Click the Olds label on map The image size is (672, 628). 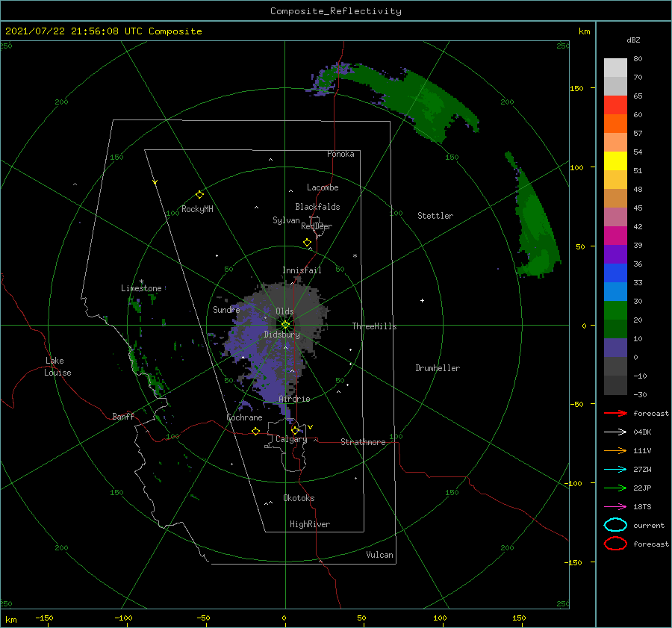coord(284,311)
